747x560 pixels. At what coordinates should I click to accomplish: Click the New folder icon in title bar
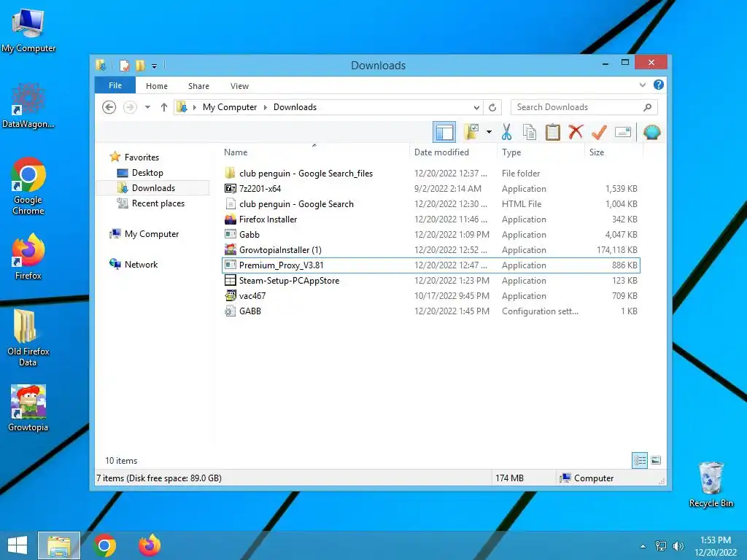(140, 65)
